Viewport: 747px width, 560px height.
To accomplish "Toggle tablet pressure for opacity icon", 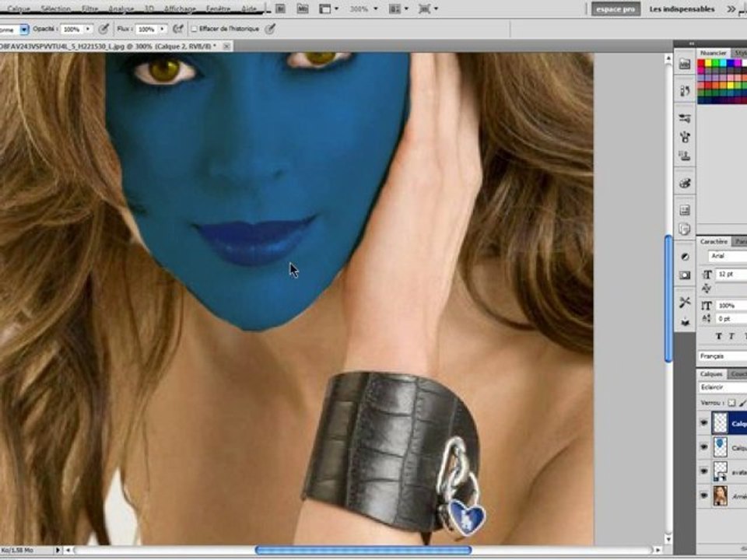I will coord(103,29).
